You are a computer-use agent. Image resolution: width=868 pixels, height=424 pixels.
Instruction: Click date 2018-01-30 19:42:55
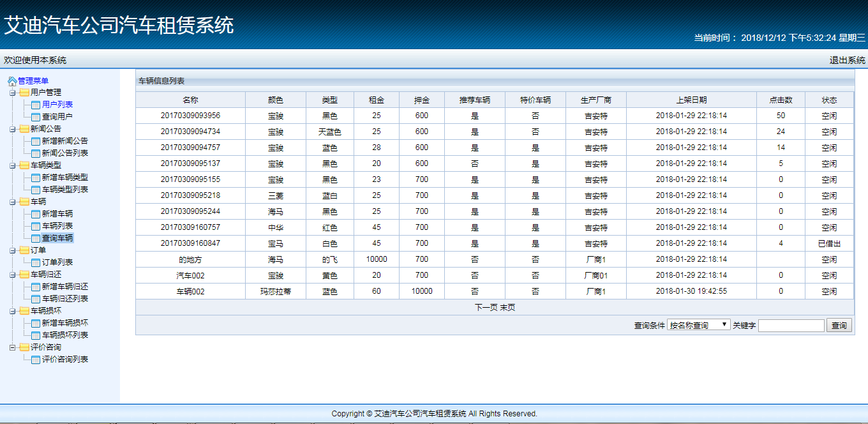pos(692,291)
